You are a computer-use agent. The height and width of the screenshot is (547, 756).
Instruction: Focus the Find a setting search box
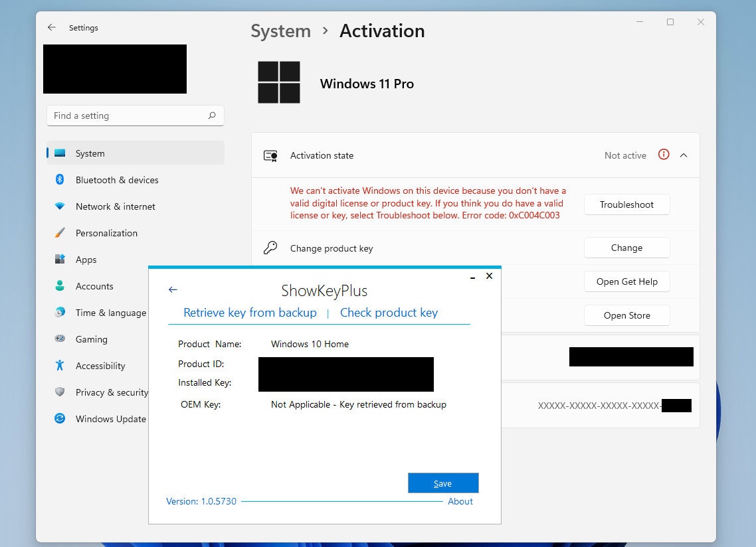[136, 116]
